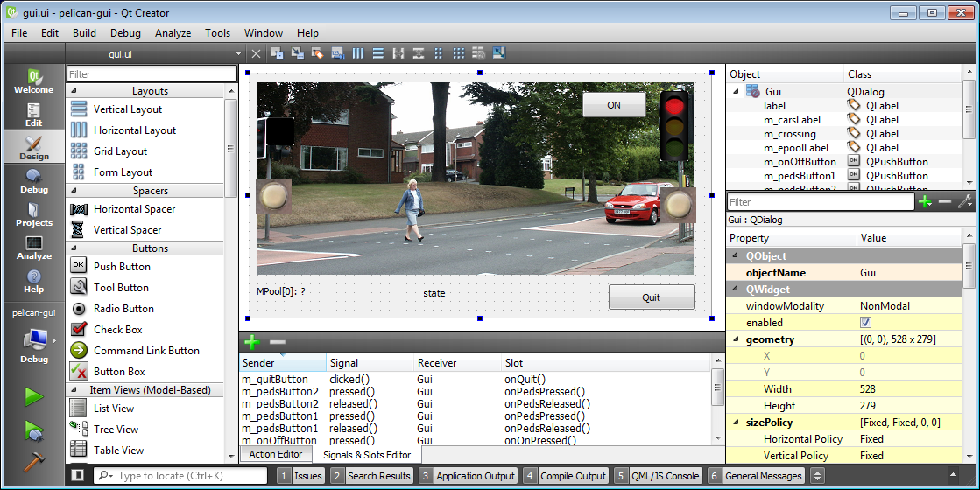Click Edit Tab Order toolbar icon
The width and height of the screenshot is (980, 490).
pyautogui.click(x=337, y=53)
